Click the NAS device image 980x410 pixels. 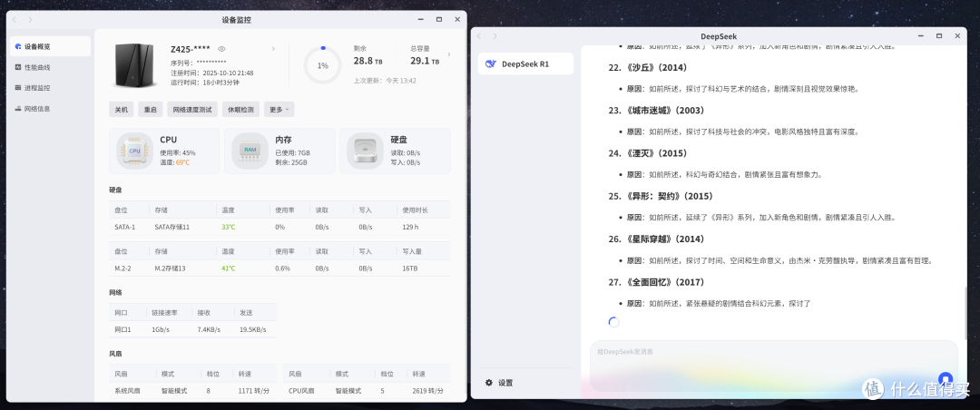pos(133,65)
